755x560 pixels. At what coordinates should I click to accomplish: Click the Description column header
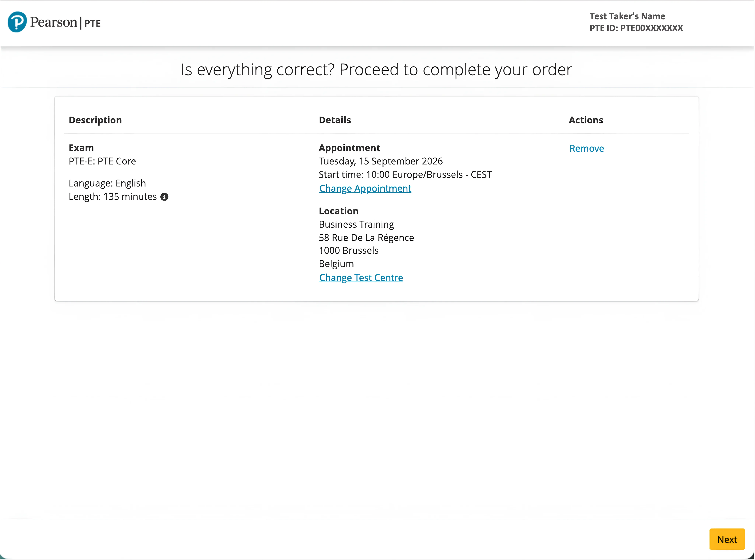click(95, 120)
